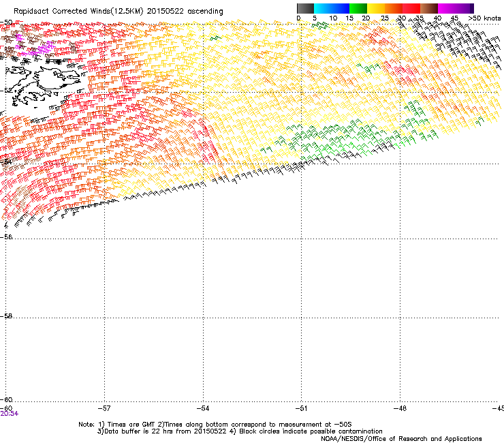Click the yellow 20-25 knots colorbar segment

pyautogui.click(x=376, y=8)
